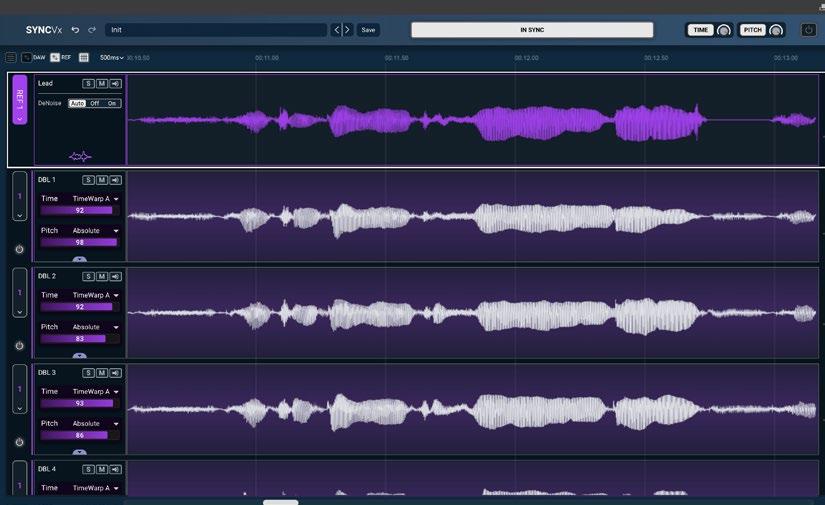Click DBL 2 Time slider at 92
The width and height of the screenshot is (825, 505).
pyautogui.click(x=80, y=307)
